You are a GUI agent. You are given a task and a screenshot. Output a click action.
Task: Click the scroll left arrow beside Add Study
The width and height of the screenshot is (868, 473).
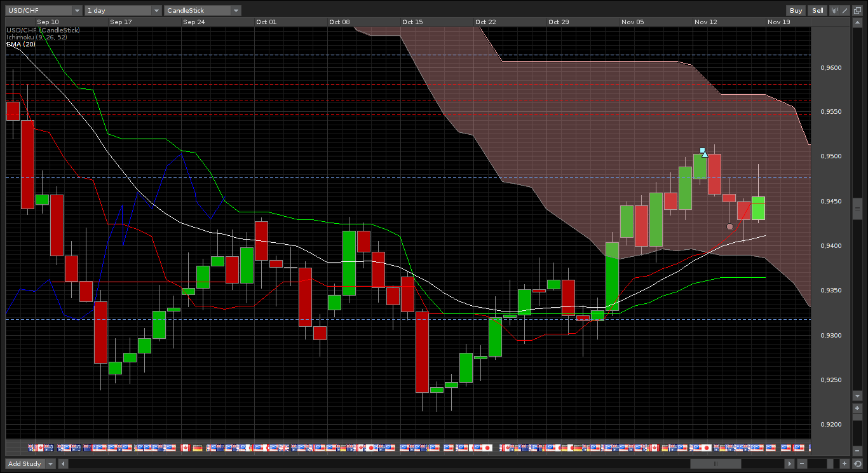pyautogui.click(x=64, y=463)
